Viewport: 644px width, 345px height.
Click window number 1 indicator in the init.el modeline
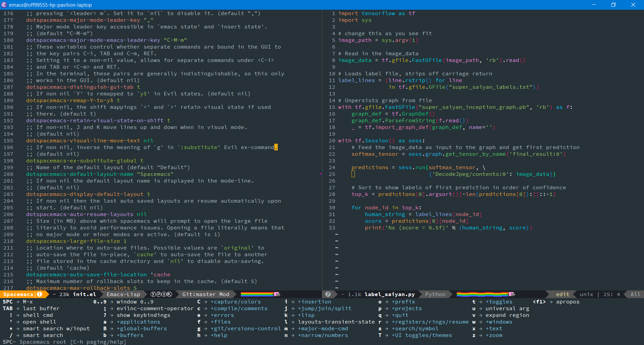tap(40, 294)
